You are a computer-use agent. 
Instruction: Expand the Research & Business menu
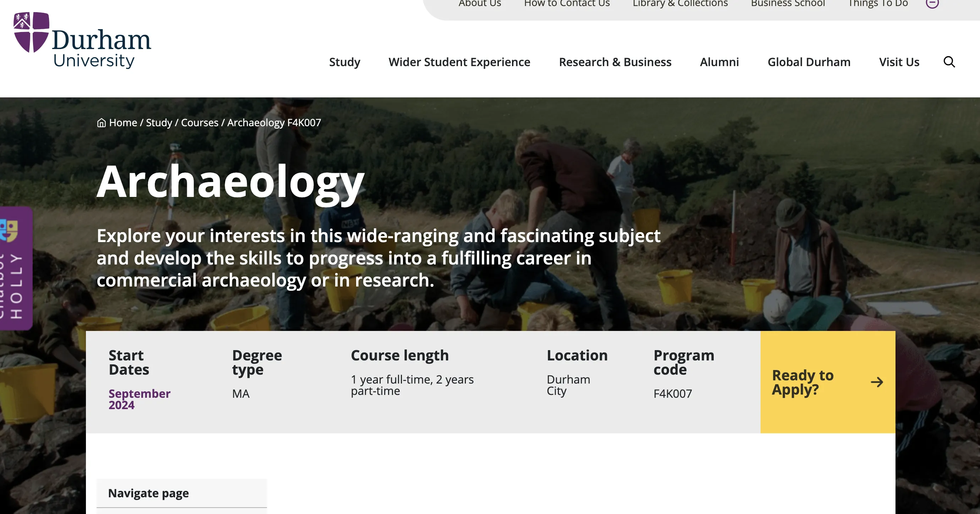[615, 62]
